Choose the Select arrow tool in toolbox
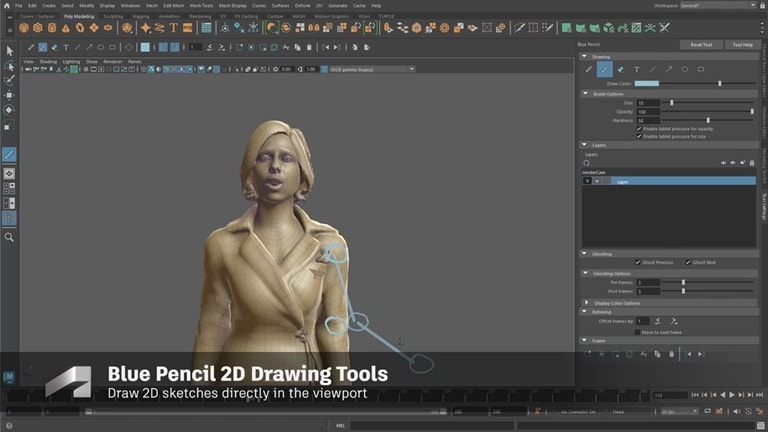768x432 pixels. pos(9,50)
